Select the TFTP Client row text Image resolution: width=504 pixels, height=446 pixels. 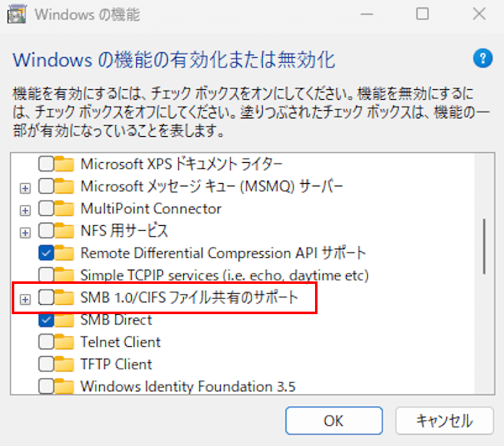[117, 364]
